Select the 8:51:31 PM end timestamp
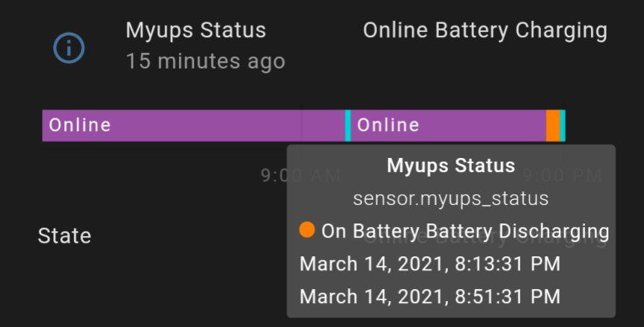 (x=430, y=296)
